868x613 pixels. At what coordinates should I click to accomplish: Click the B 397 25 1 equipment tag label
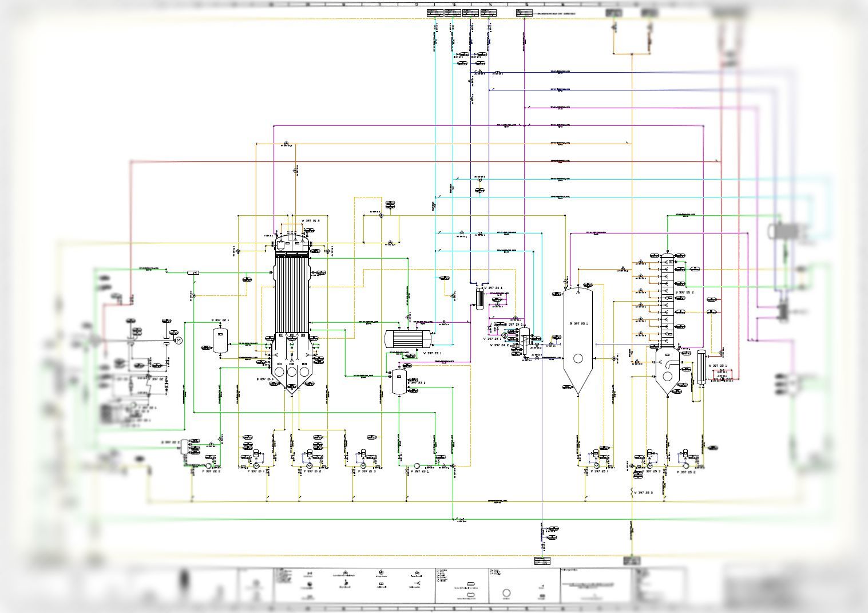579,323
